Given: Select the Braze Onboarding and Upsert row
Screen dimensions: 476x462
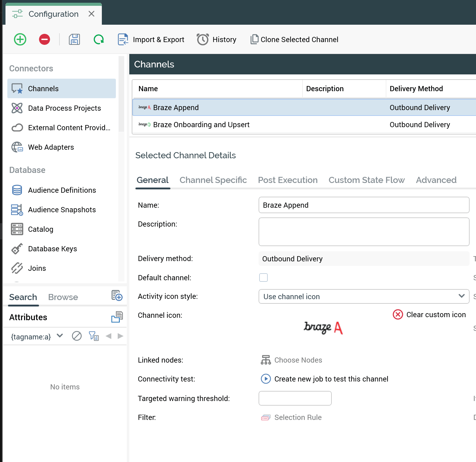Looking at the screenshot, I should click(201, 125).
